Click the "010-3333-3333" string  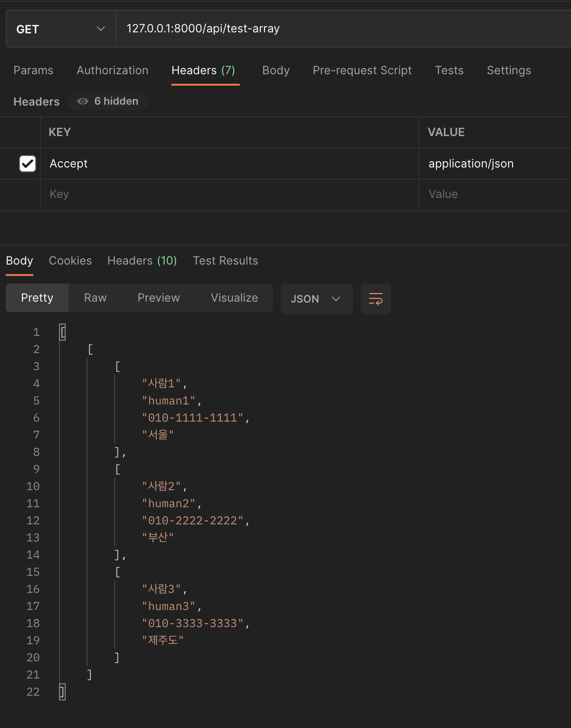coord(193,623)
